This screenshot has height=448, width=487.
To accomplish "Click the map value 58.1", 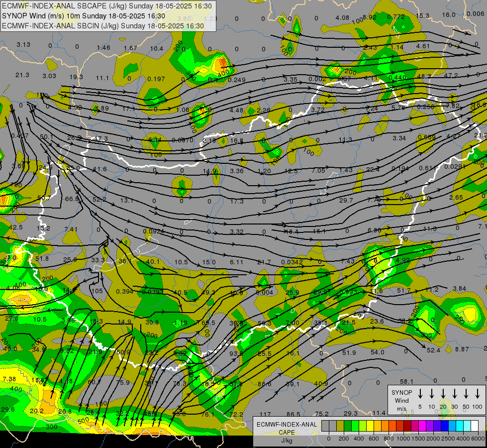I will point(406,381).
